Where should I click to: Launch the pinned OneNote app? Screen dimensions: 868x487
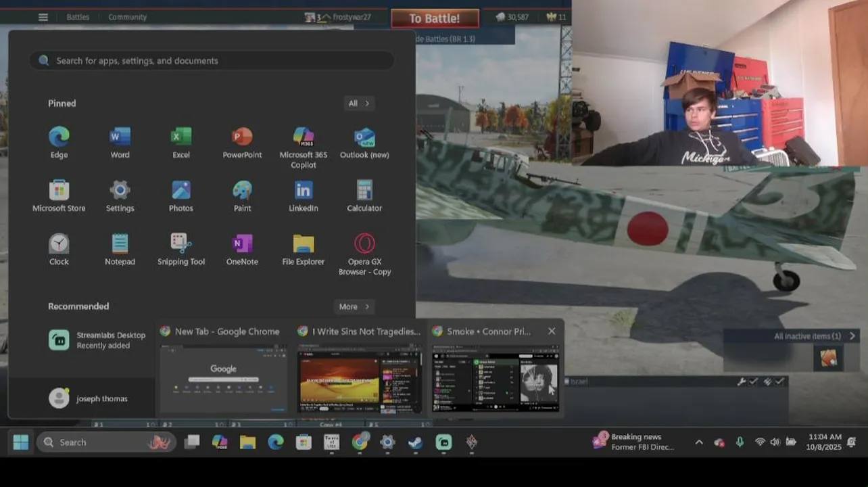[242, 250]
